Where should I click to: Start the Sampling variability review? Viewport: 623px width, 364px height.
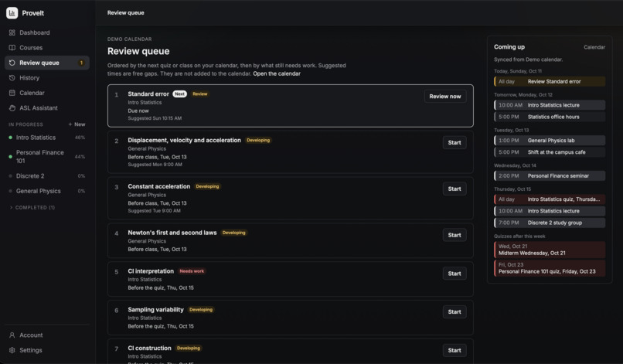[454, 312]
